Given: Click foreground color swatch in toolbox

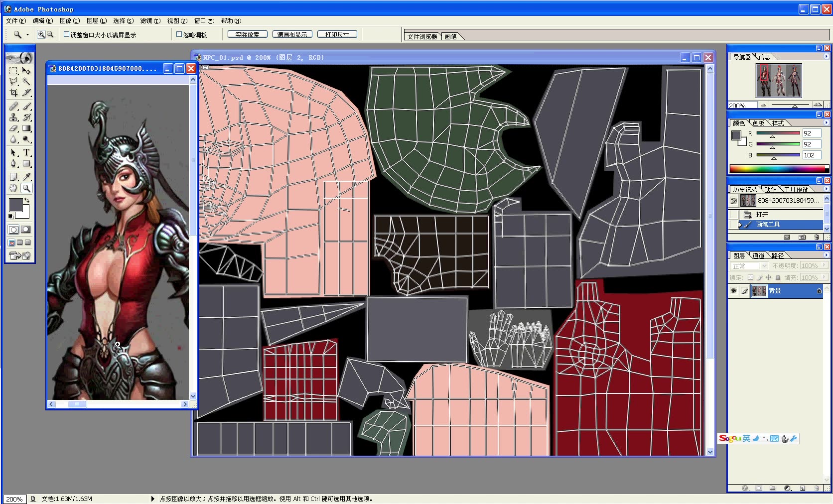Looking at the screenshot, I should 15,205.
